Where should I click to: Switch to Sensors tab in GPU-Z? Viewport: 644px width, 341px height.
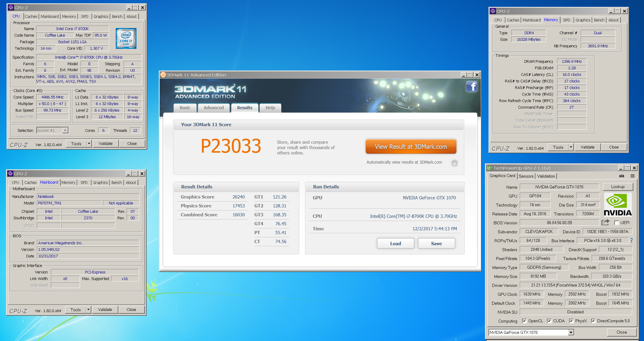click(x=526, y=176)
